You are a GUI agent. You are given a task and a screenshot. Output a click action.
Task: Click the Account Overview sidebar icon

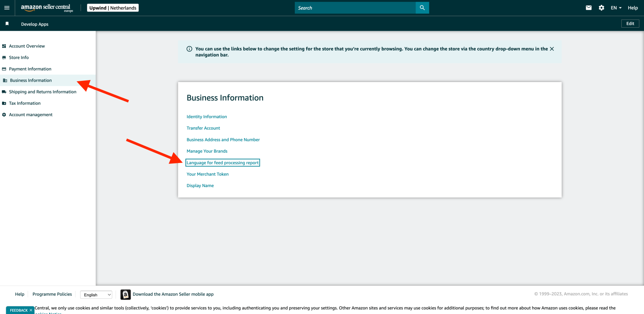click(4, 46)
